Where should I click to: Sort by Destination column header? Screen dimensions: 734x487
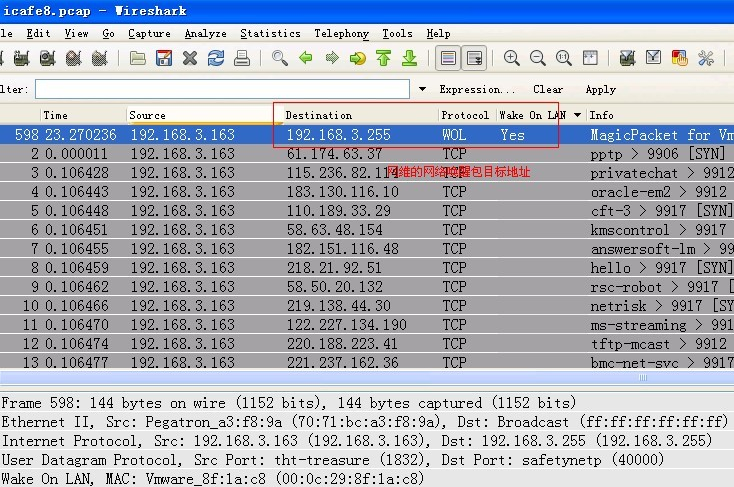pos(360,115)
